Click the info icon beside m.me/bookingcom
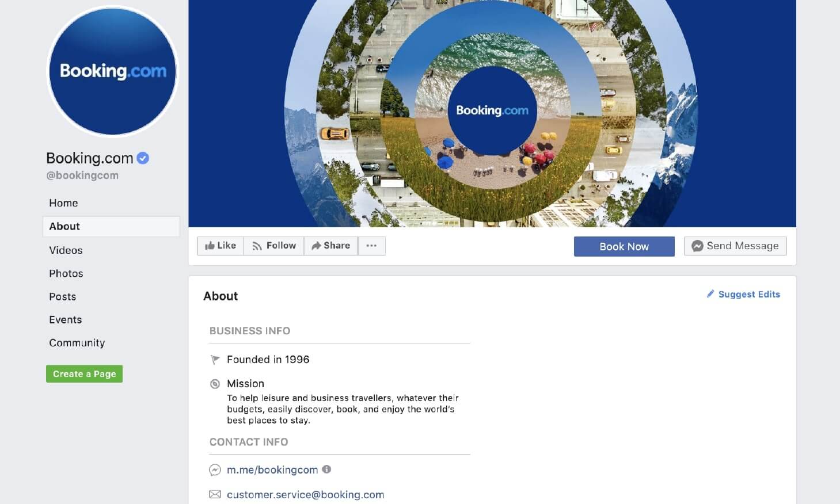The width and height of the screenshot is (840, 504). [326, 469]
